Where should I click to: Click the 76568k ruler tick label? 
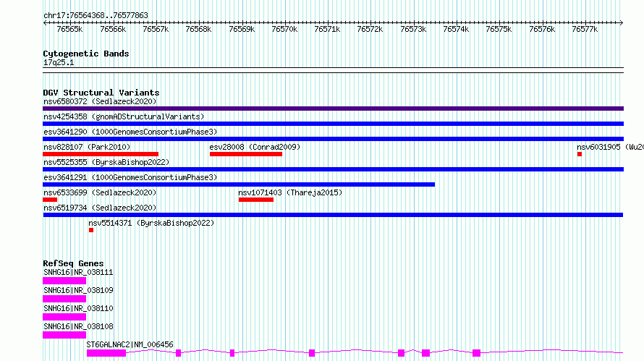coord(198,29)
